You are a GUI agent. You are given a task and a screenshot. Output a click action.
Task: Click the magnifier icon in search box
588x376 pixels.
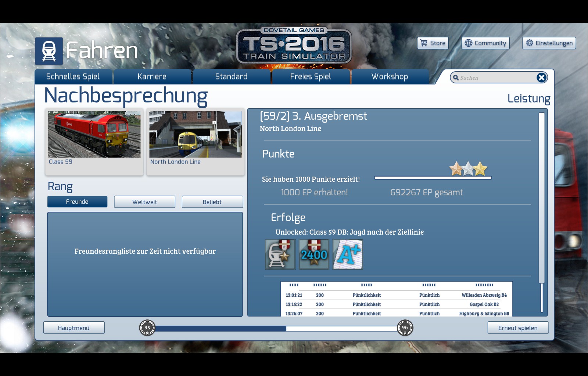click(x=456, y=77)
